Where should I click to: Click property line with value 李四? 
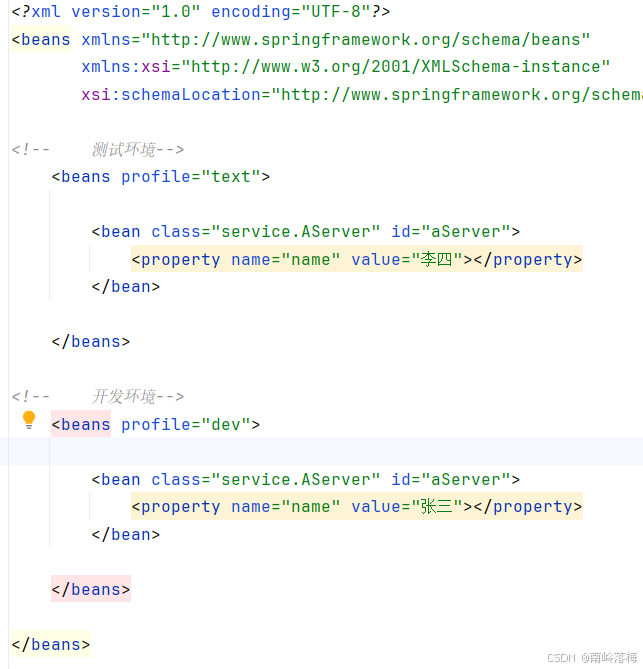pos(357,259)
